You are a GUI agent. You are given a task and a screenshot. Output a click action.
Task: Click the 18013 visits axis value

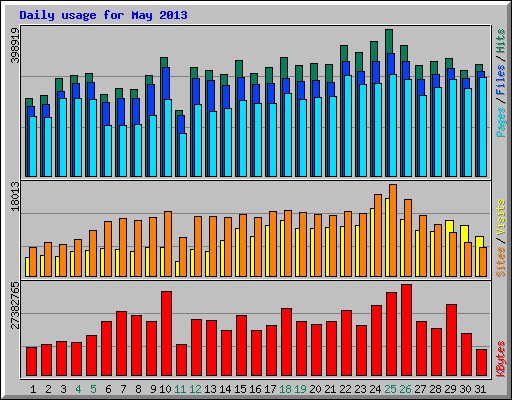15,196
